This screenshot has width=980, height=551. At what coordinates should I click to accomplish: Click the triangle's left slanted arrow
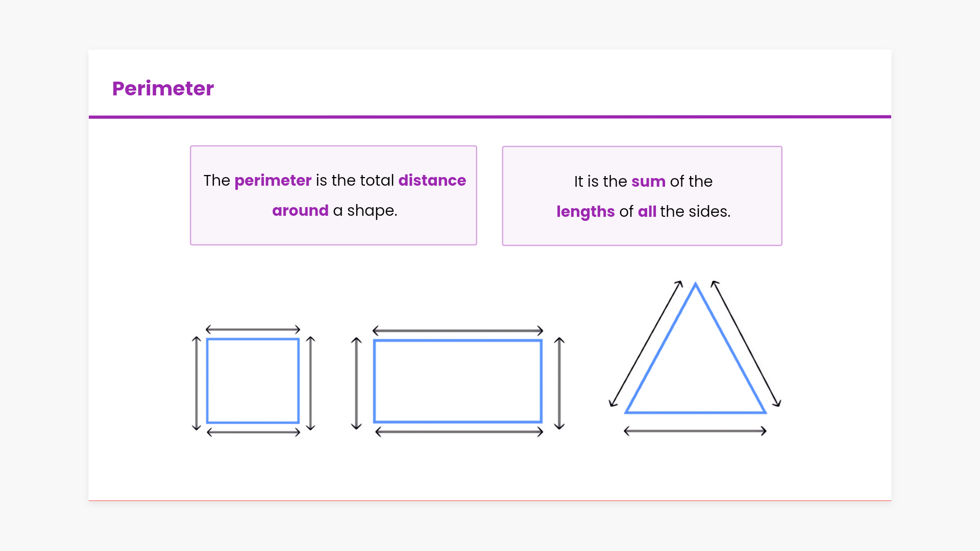tap(646, 343)
